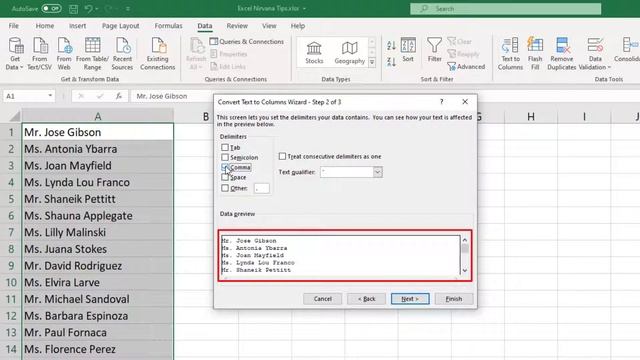Open Customize Quick Access Toolbar dropdown
Screen dimensions: 640x360
click(x=128, y=9)
